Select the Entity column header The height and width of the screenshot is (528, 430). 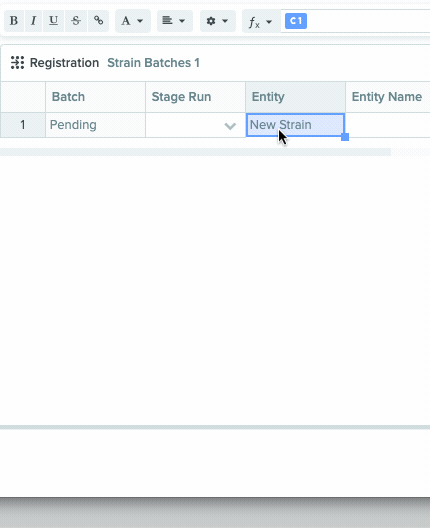(x=295, y=97)
